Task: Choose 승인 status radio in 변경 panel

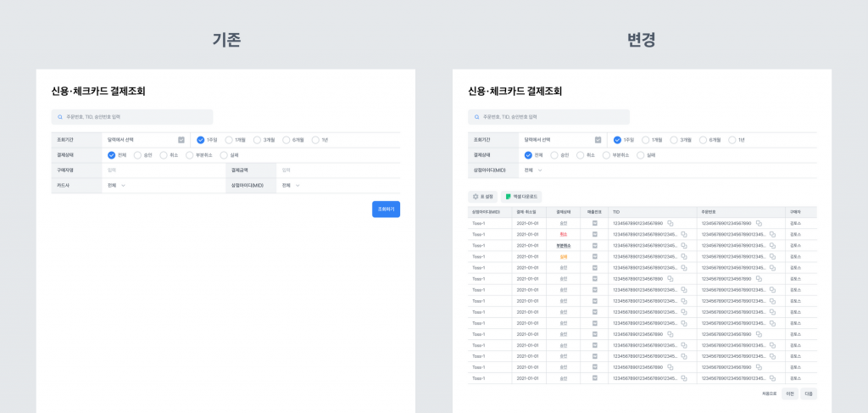Action: [x=554, y=155]
